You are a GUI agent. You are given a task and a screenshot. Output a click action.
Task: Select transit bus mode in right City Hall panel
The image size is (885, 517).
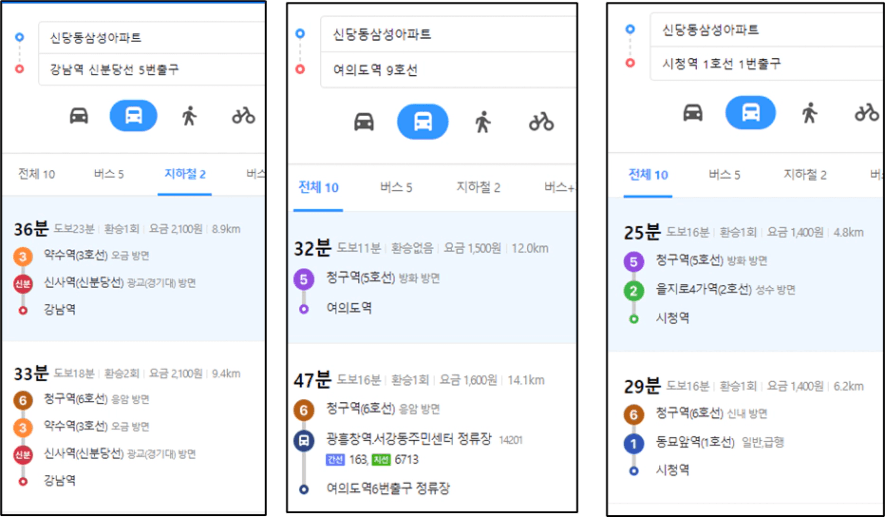(750, 112)
